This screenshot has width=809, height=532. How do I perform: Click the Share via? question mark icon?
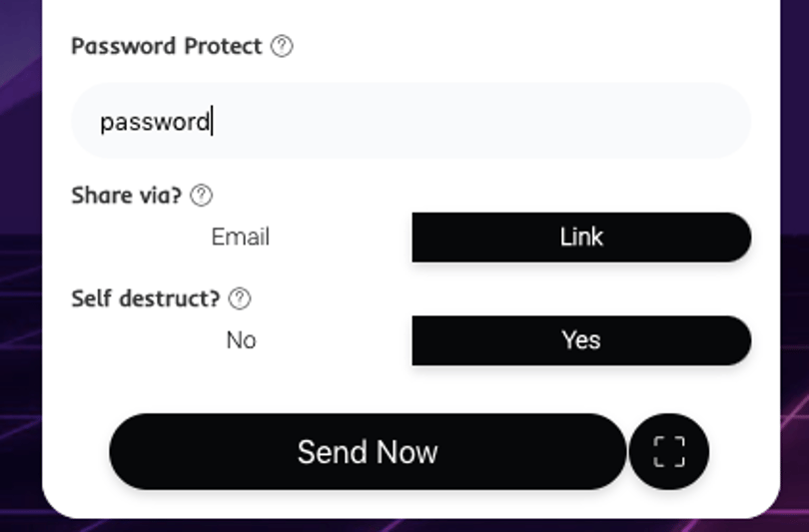point(201,196)
